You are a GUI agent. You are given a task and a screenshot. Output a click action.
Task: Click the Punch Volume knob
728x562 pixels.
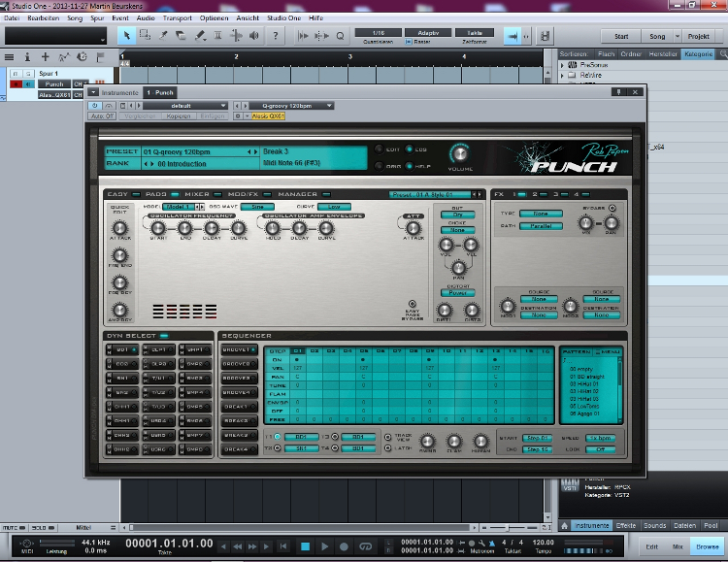click(x=460, y=152)
